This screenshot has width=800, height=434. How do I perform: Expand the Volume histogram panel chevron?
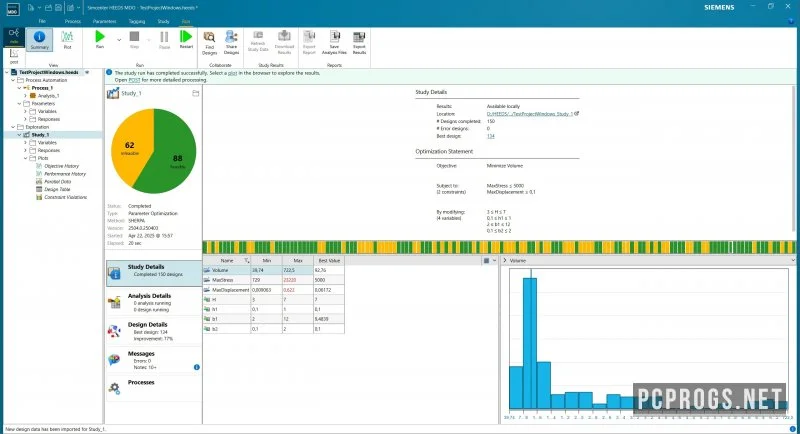coord(505,261)
